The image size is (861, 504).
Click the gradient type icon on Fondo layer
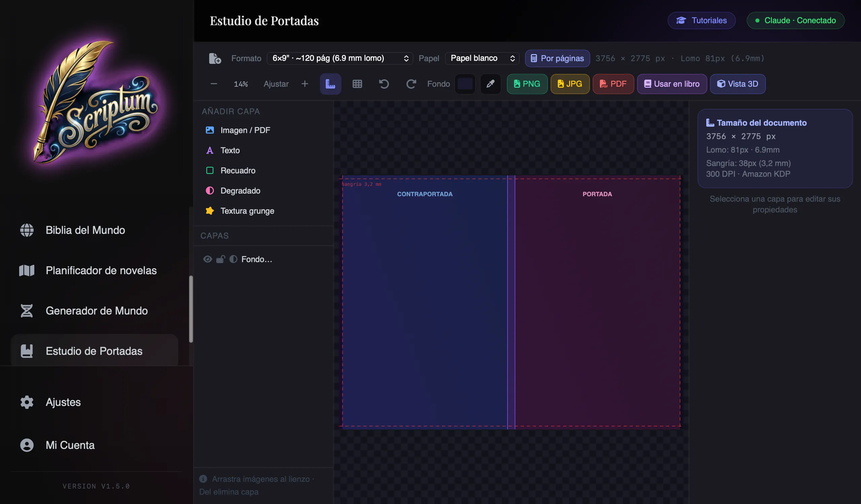[x=233, y=259]
